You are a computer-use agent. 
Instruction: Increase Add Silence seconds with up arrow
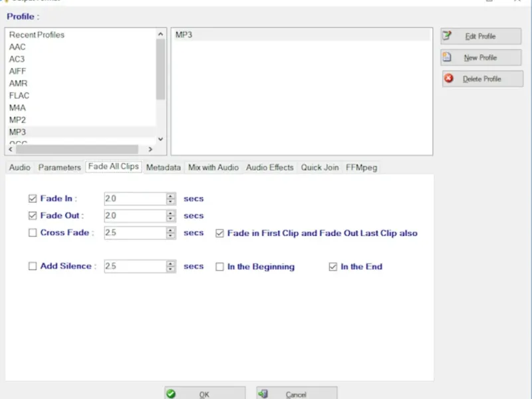(171, 263)
